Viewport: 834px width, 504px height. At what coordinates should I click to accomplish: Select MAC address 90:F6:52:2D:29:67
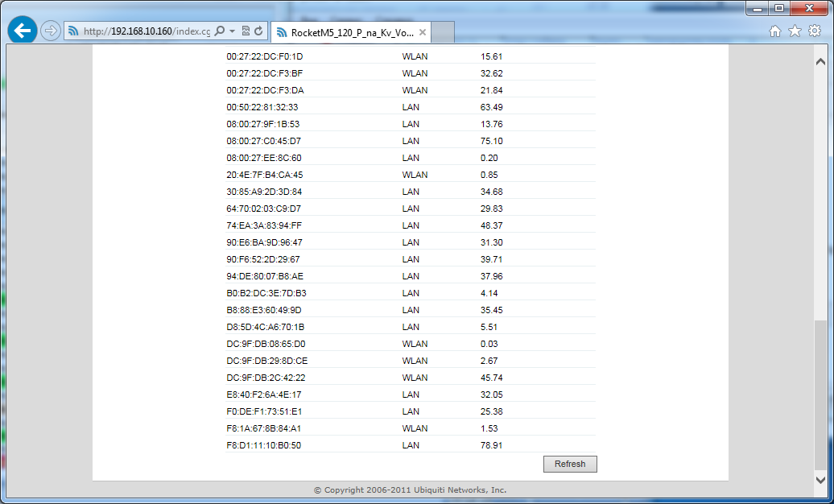(x=262, y=260)
